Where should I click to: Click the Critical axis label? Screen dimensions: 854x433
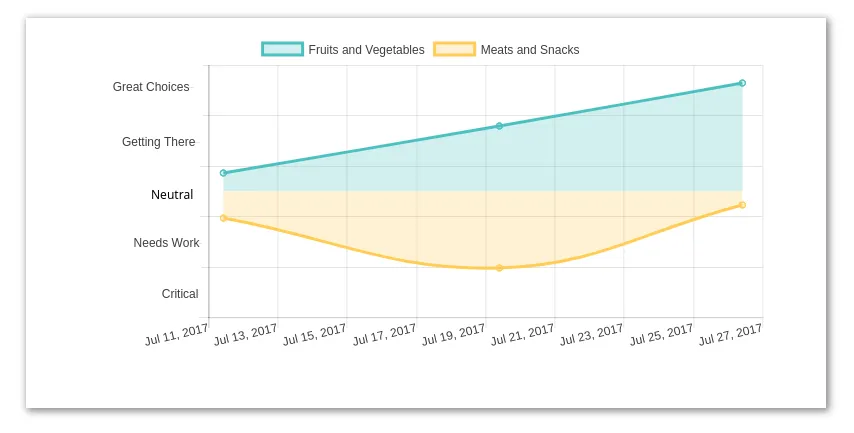pyautogui.click(x=180, y=294)
